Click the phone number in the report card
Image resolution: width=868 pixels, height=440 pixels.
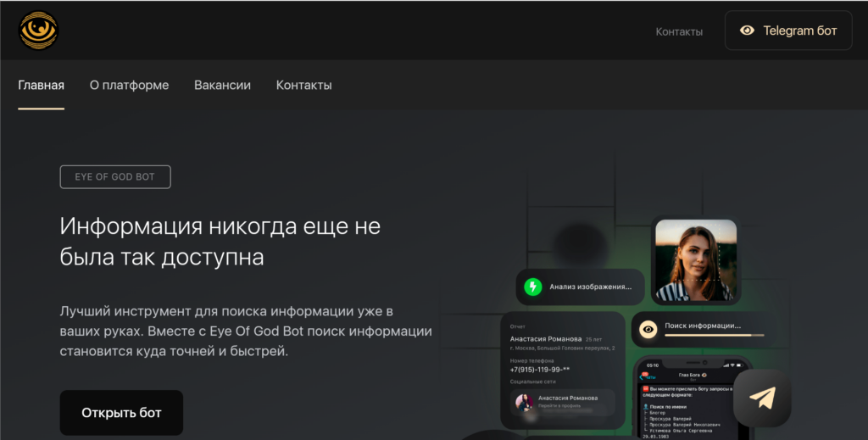pyautogui.click(x=540, y=370)
